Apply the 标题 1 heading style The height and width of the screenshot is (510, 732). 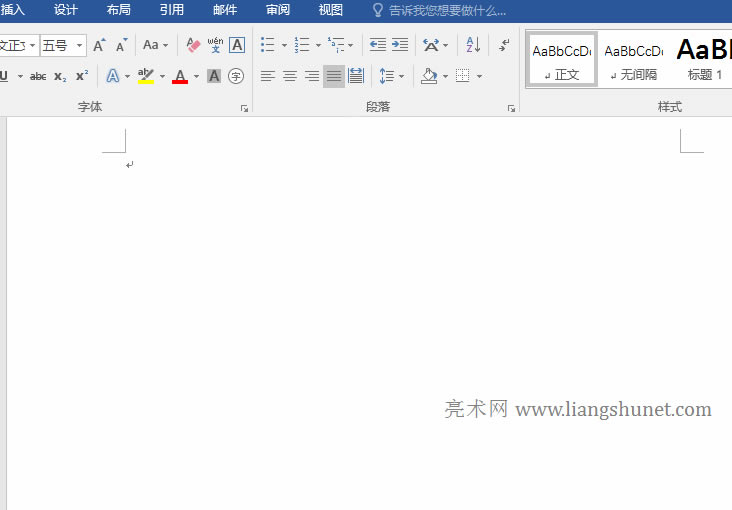click(703, 60)
